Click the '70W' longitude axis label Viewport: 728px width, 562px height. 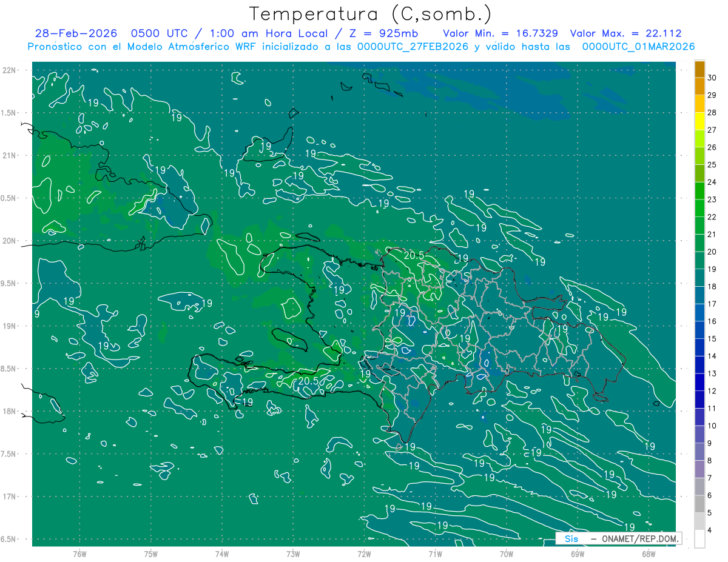[x=506, y=555]
